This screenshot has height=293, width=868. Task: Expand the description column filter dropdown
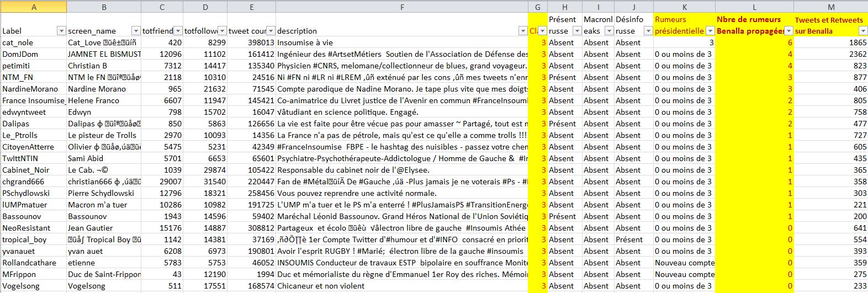522,31
